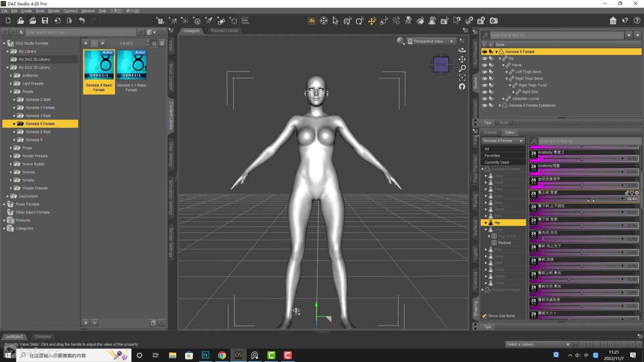
Task: Open the Perspective View dropdown
Action: tap(431, 41)
